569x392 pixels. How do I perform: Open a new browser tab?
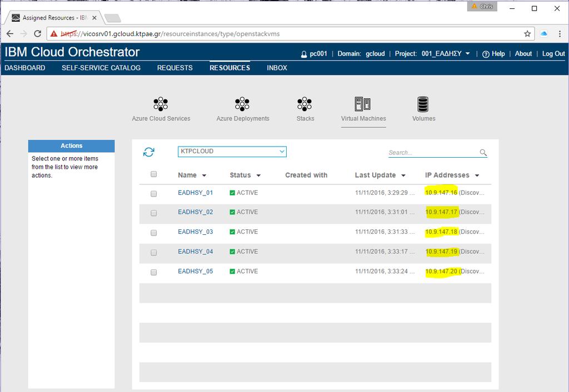112,18
